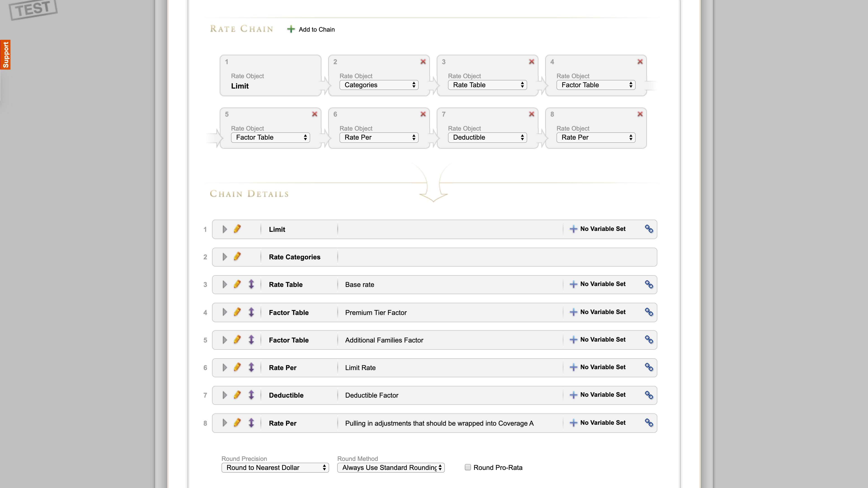
Task: Expand the Rate Categories detail row
Action: (225, 257)
